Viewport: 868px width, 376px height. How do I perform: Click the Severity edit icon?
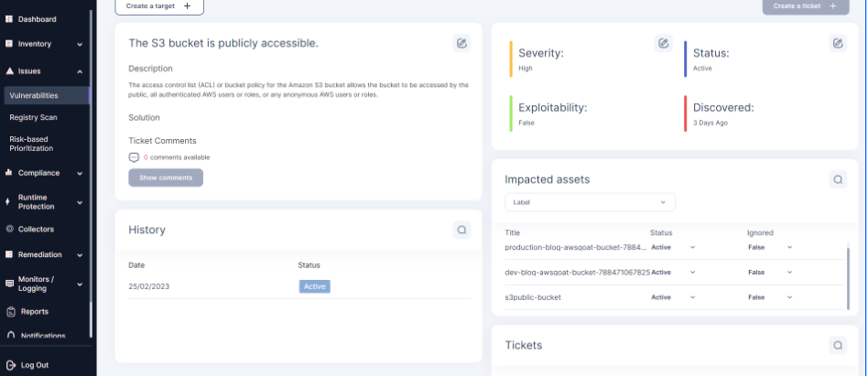click(663, 43)
